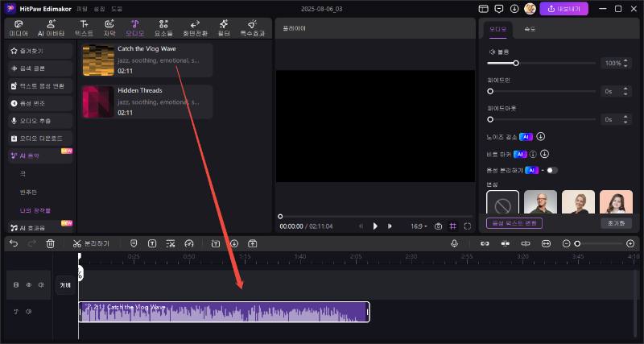Image resolution: width=644 pixels, height=344 pixels.
Task: Step to next frame in player
Action: pos(390,226)
